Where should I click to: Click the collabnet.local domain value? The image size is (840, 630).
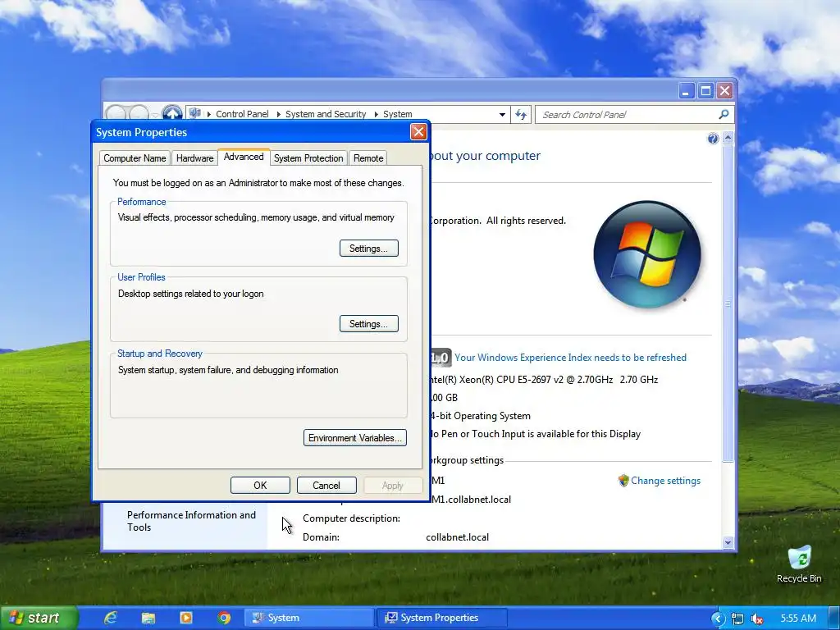458,537
